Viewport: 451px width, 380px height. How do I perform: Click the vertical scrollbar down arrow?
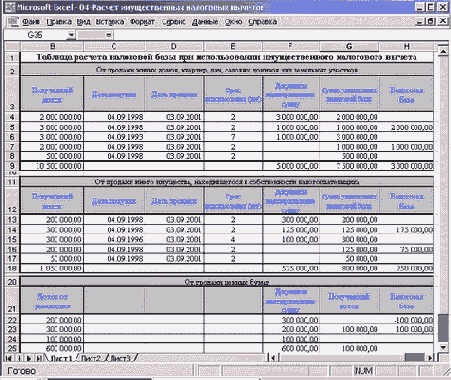pos(443,348)
